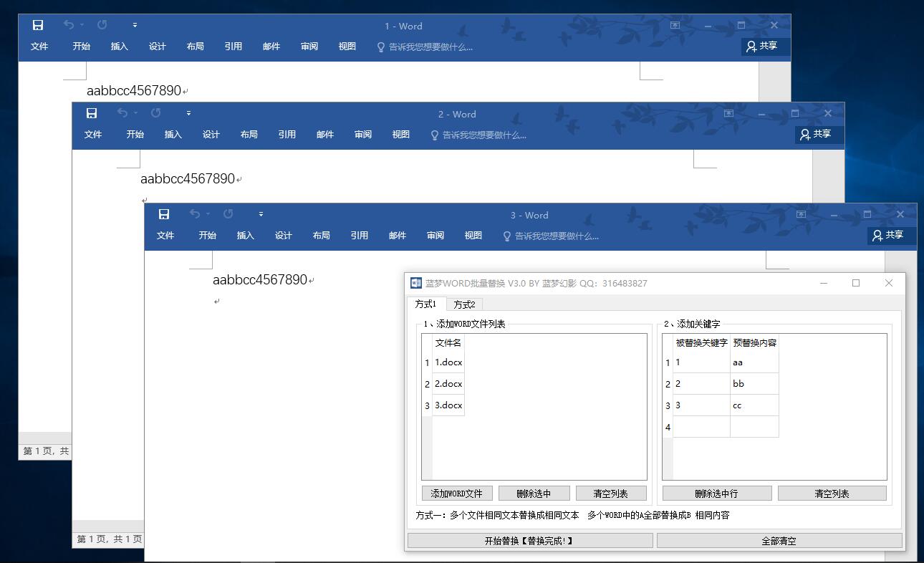The image size is (924, 563).
Task: Open 布局 tab in 2 - Word
Action: coord(249,135)
